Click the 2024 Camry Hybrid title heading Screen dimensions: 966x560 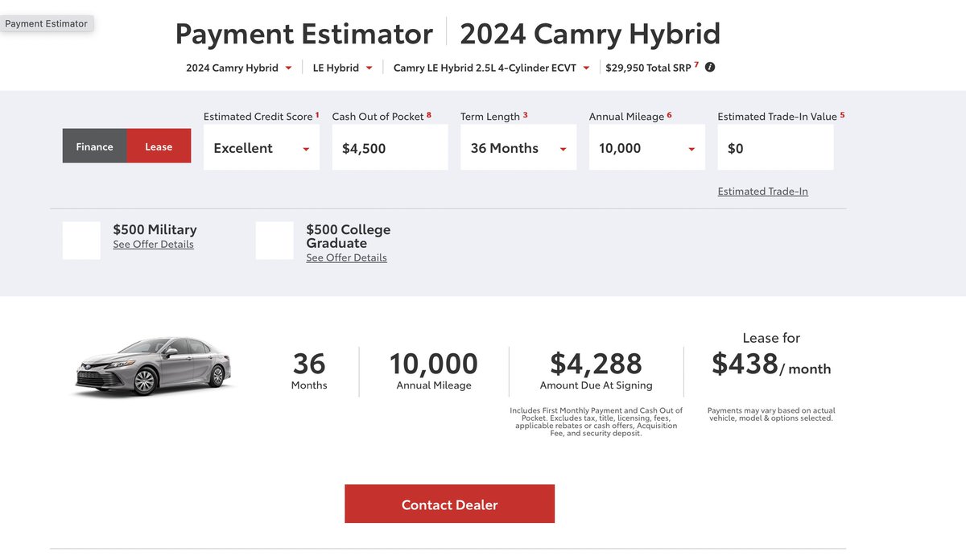pos(590,34)
